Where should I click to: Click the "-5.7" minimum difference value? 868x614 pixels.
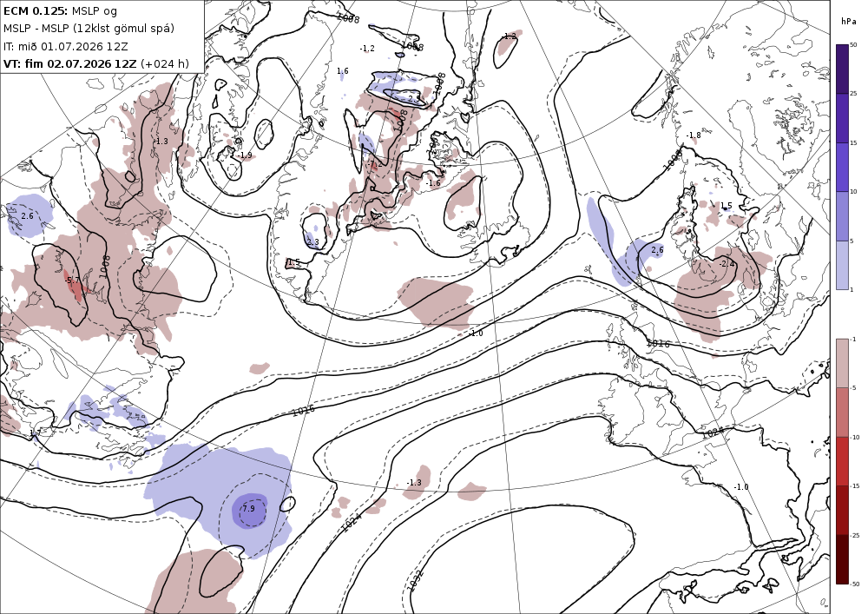[72, 281]
